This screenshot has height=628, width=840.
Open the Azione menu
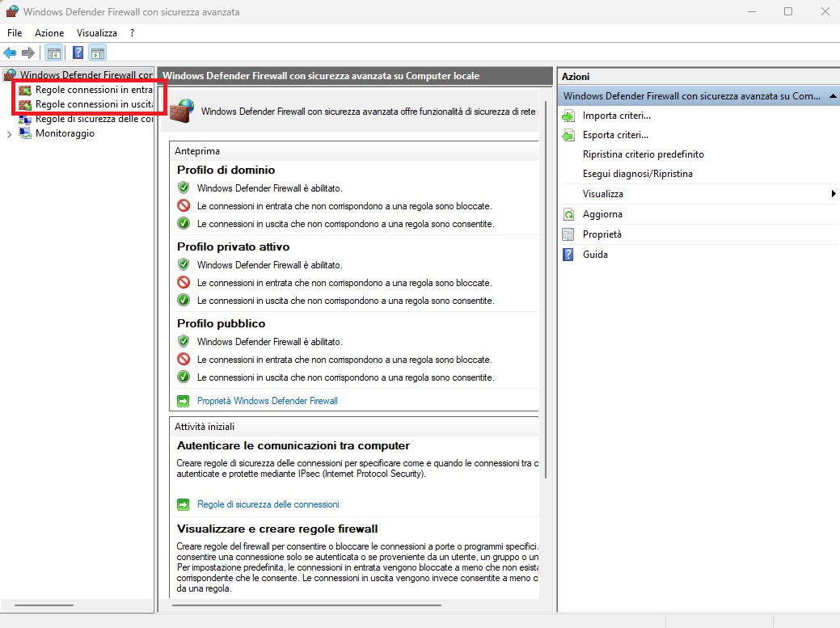(x=49, y=33)
